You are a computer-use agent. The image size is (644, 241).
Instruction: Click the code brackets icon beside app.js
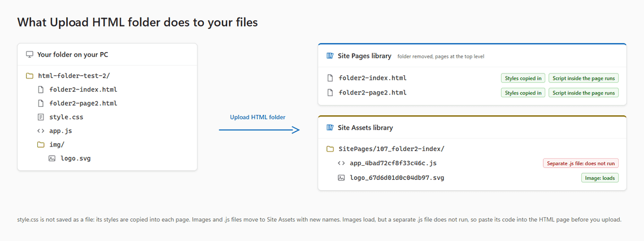(40, 131)
